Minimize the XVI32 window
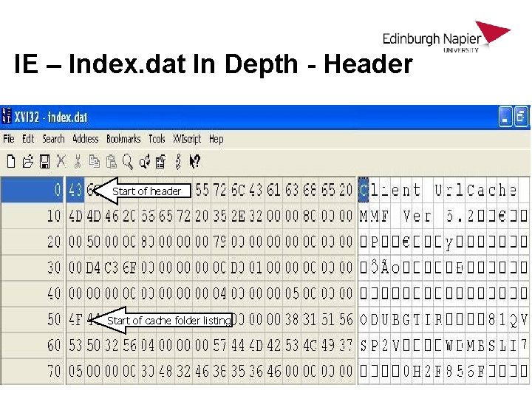The height and width of the screenshot is (399, 532). pos(505,117)
